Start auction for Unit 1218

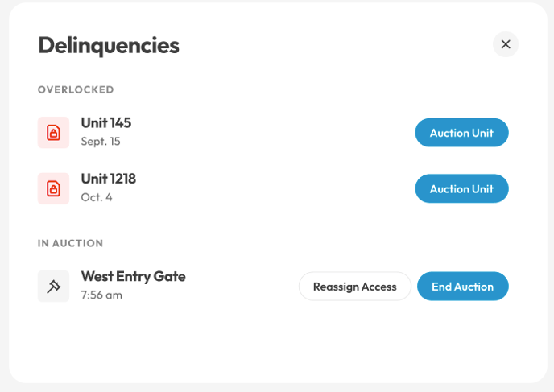click(x=461, y=188)
